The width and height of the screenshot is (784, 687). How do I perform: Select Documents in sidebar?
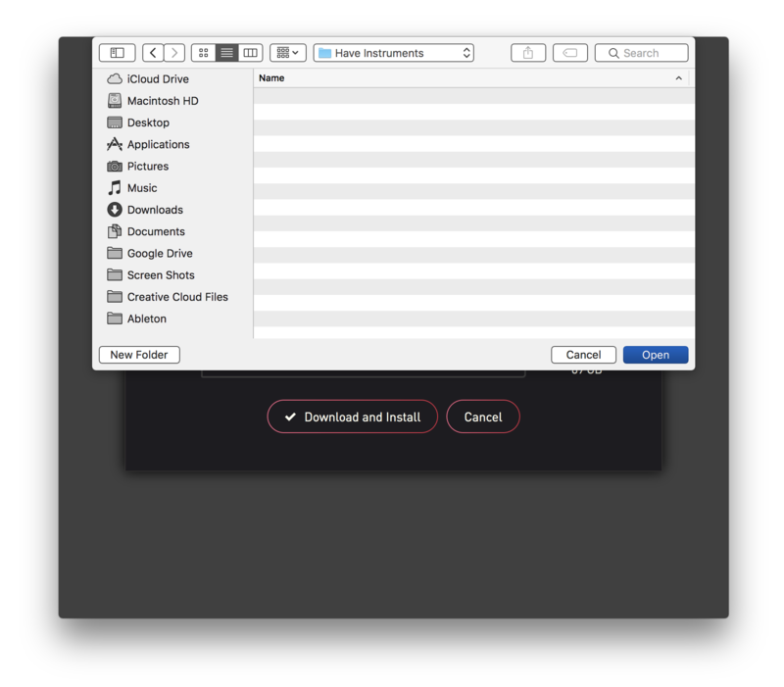coord(146,231)
